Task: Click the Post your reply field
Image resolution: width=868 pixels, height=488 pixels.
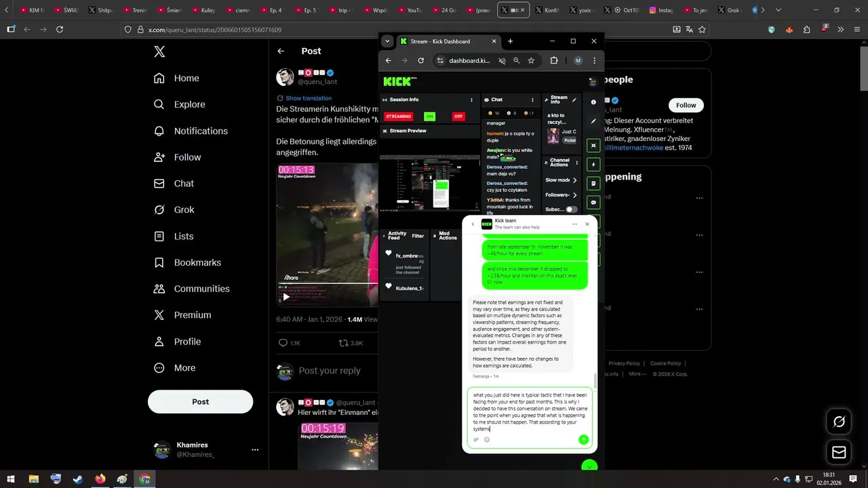Action: [330, 371]
